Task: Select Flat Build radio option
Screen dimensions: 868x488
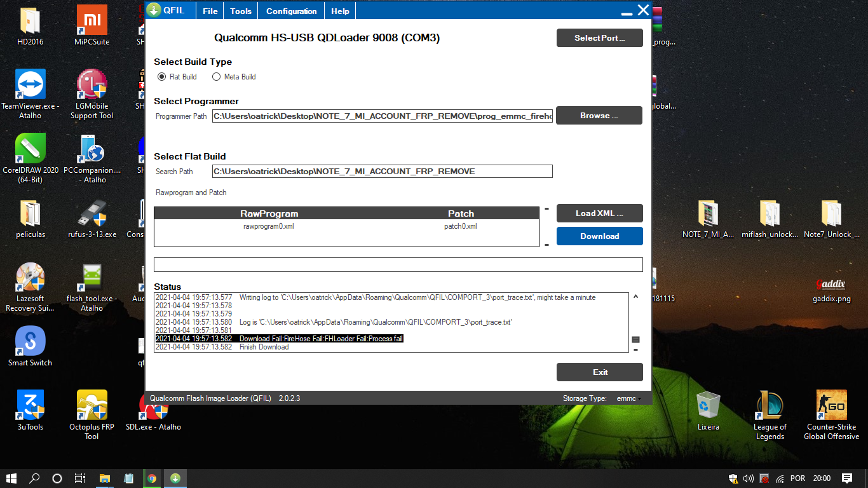Action: (x=161, y=77)
